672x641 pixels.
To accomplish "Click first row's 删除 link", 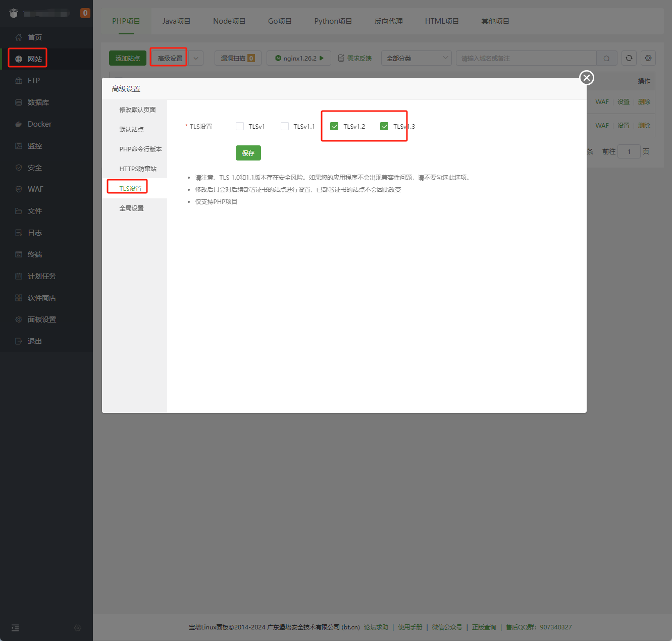I will pos(644,102).
